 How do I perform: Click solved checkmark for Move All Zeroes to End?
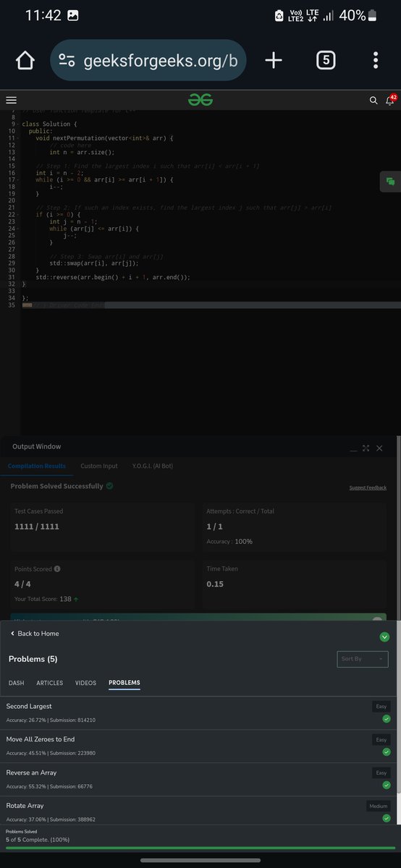tap(387, 752)
